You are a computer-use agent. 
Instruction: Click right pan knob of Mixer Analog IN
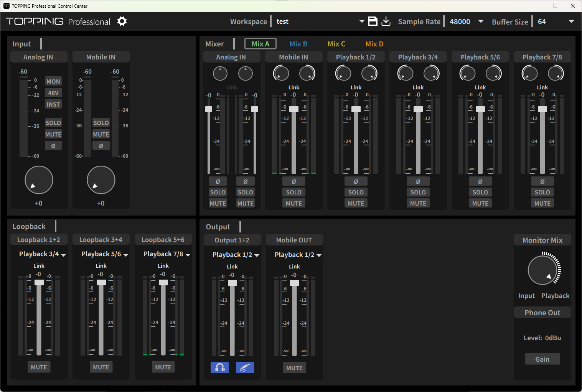[x=246, y=73]
